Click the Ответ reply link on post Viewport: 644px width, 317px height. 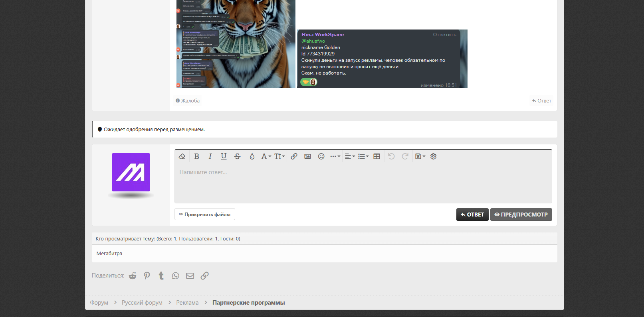[x=541, y=100]
